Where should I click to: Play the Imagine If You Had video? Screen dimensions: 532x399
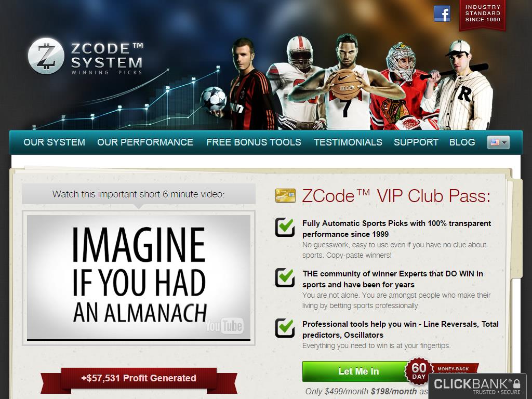138,277
